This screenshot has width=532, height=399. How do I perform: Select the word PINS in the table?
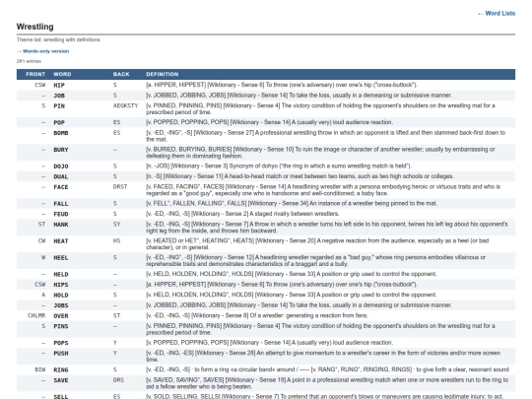[x=61, y=326]
